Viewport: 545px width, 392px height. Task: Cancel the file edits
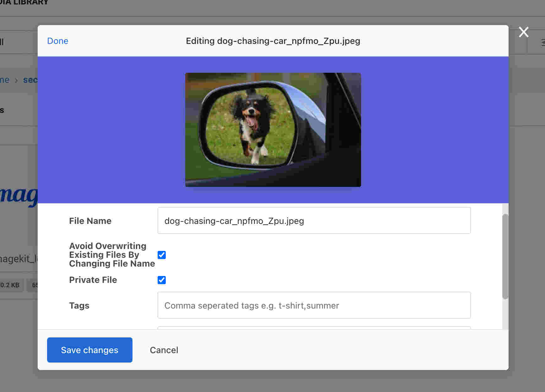164,350
